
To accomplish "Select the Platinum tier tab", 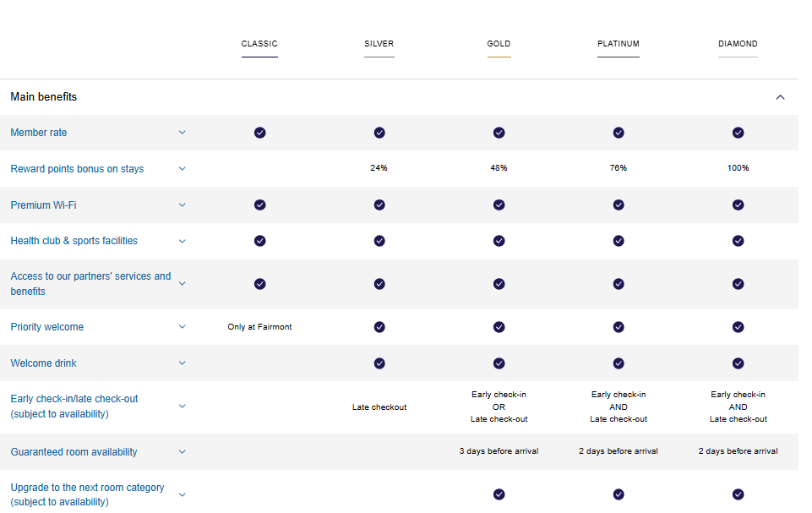I will tap(619, 44).
